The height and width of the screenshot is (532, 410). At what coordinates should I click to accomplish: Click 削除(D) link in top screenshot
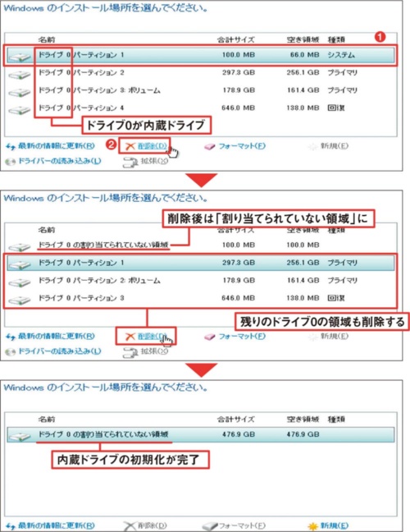click(x=153, y=146)
